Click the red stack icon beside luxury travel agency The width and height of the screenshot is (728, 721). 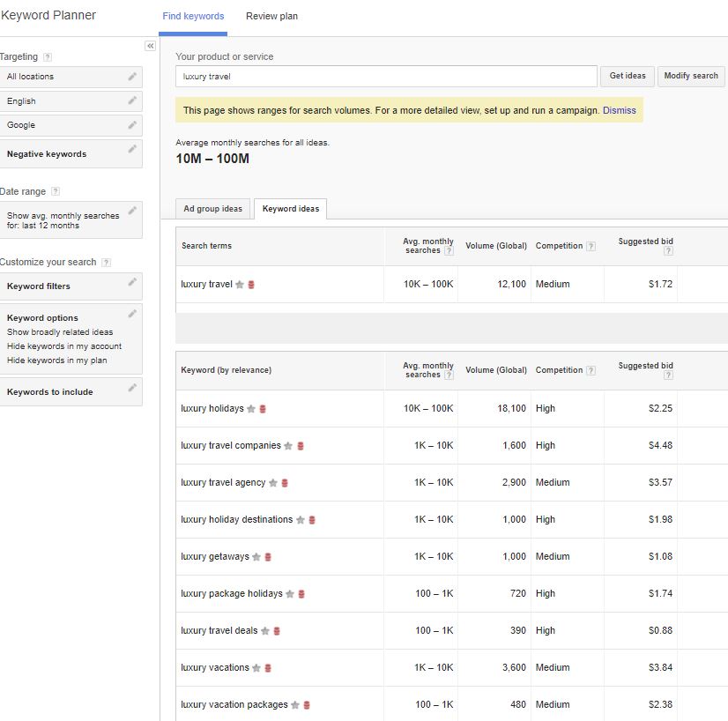(285, 483)
